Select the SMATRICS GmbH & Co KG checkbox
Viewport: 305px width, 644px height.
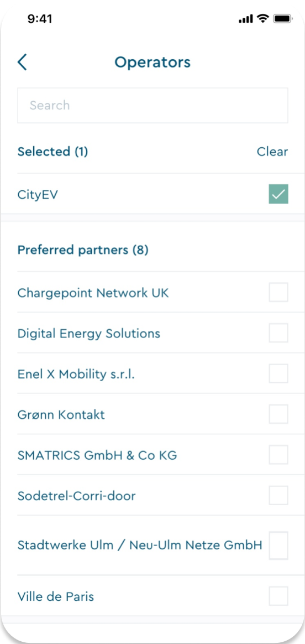278,455
